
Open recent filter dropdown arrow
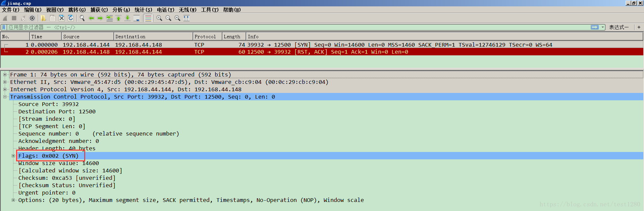603,27
